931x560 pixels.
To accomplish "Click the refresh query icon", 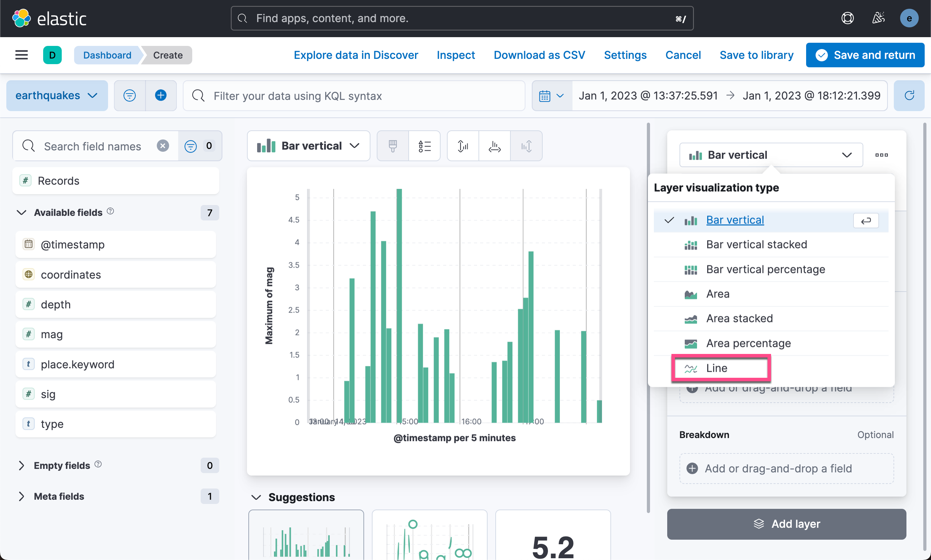I will [909, 95].
